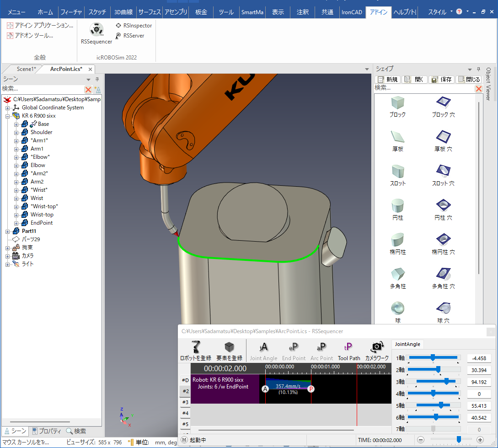Expand the カメラ tree node
Image resolution: width=498 pixels, height=448 pixels.
pyautogui.click(x=8, y=256)
